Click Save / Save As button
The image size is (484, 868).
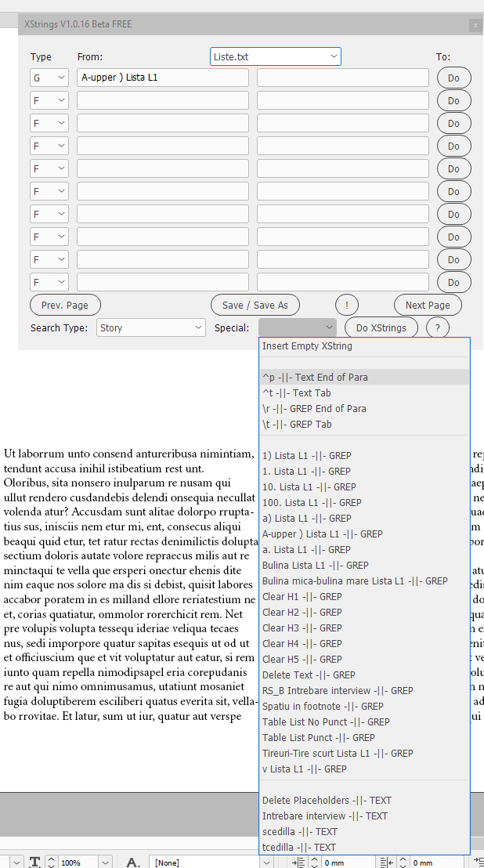pyautogui.click(x=255, y=305)
